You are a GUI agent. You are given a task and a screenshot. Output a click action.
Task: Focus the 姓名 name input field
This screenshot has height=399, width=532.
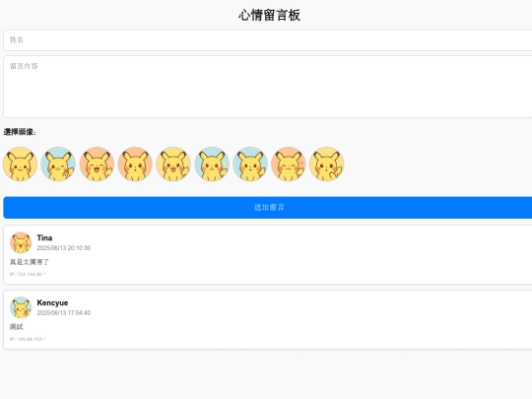coord(268,40)
